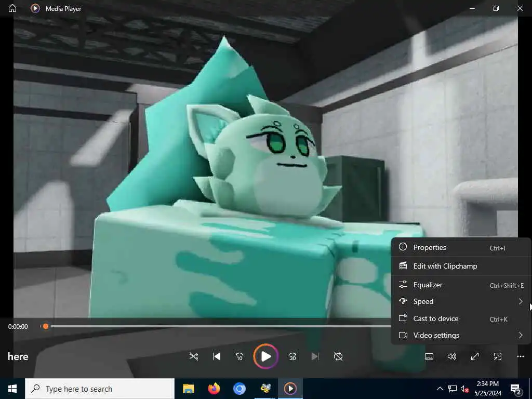The width and height of the screenshot is (532, 399).
Task: Open Properties from the context menu
Action: coord(461,248)
